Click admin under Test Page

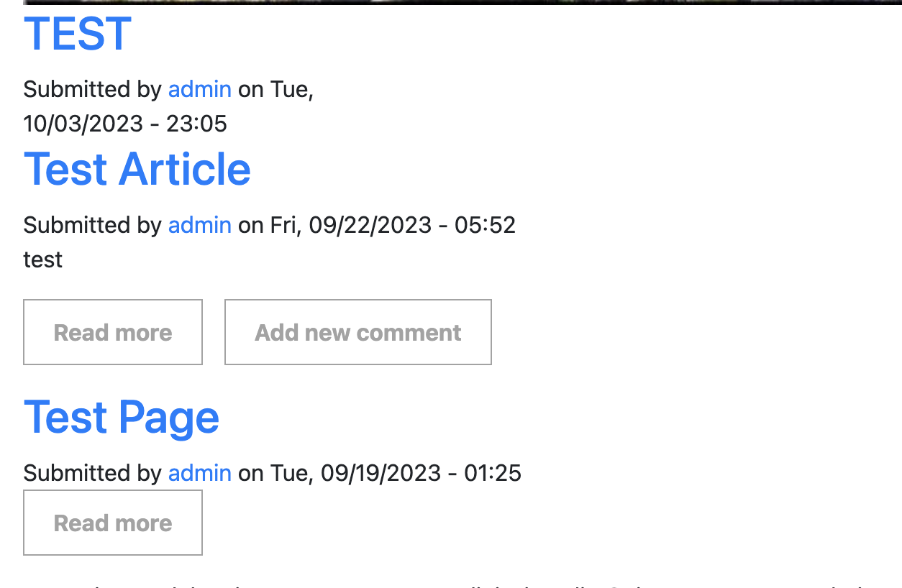[199, 472]
